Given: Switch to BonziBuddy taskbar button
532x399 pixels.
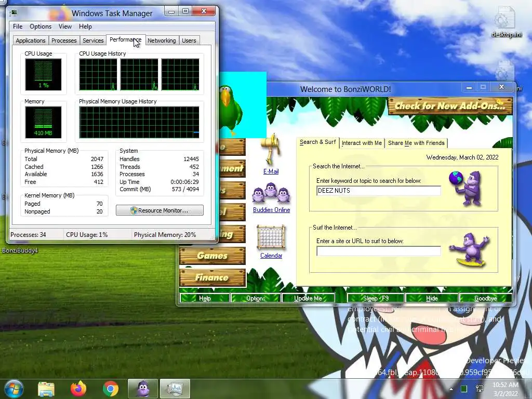Looking at the screenshot, I should 143,389.
